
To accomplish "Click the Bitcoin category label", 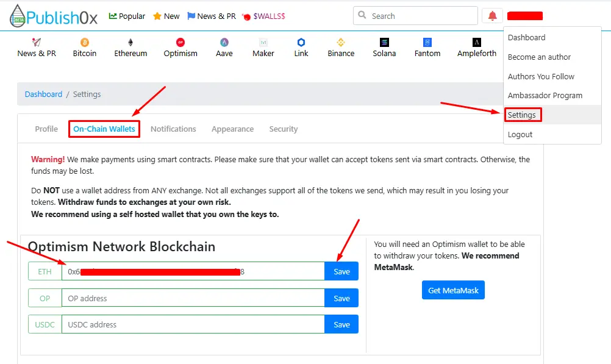I will (85, 54).
